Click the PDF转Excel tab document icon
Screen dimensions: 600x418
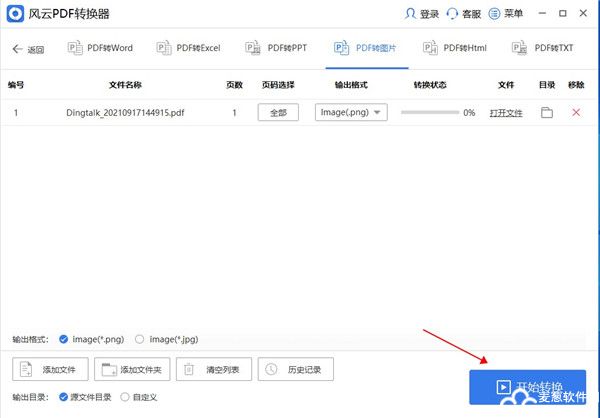tap(164, 48)
